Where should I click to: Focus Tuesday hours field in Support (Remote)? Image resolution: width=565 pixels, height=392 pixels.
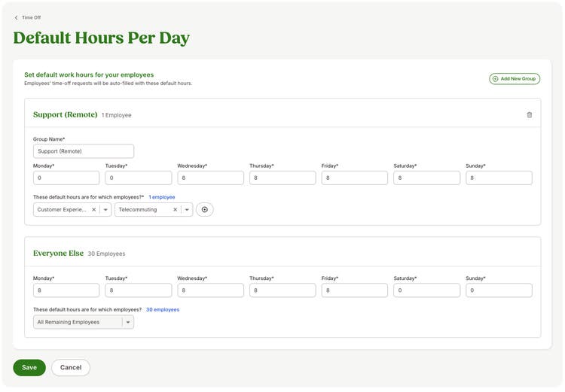coord(139,178)
